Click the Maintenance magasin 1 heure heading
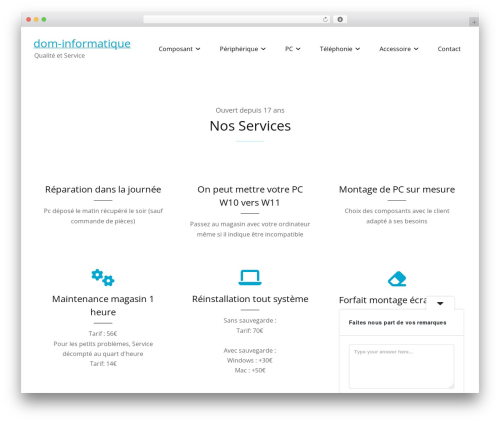Image resolution: width=500 pixels, height=423 pixels. (103, 305)
